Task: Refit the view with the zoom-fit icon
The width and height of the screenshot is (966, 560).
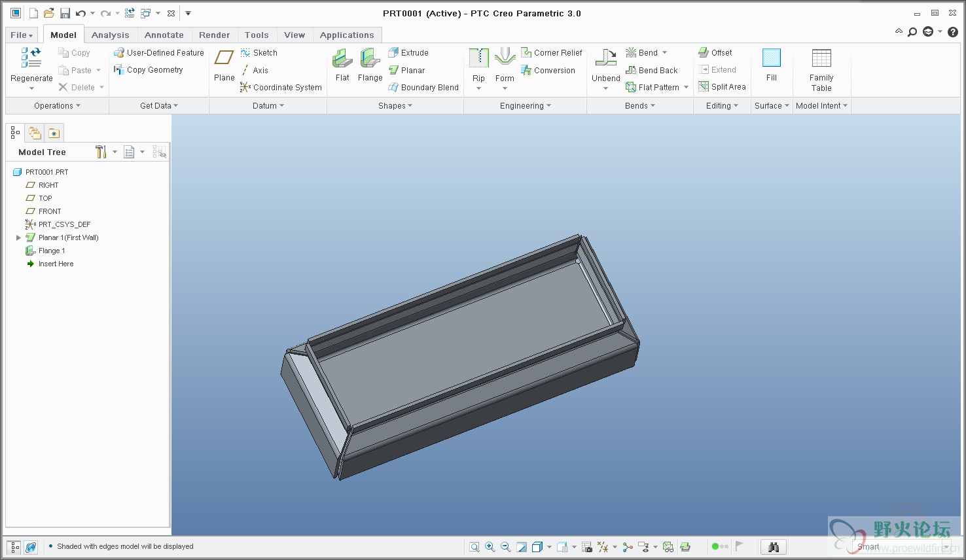Action: [x=474, y=547]
